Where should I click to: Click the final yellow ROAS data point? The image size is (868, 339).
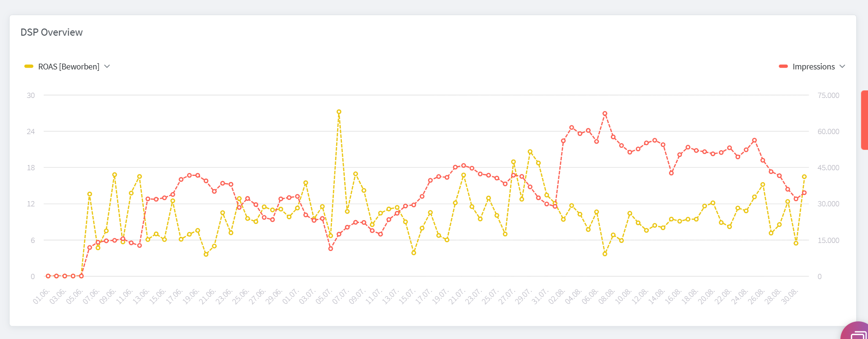coord(804,177)
